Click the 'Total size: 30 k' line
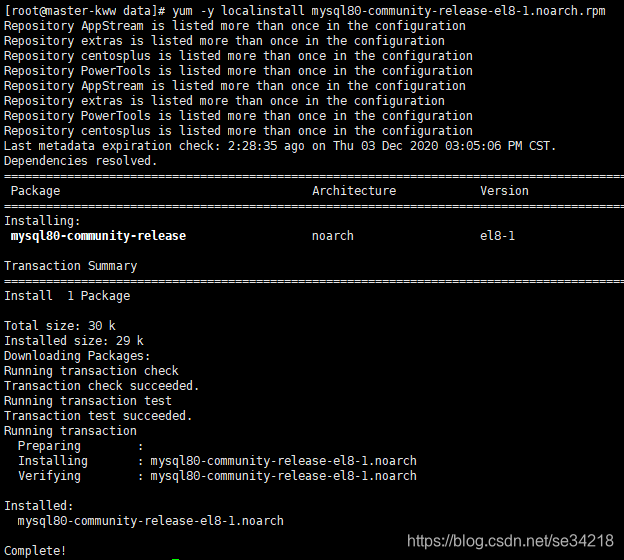The width and height of the screenshot is (624, 560). 60,326
